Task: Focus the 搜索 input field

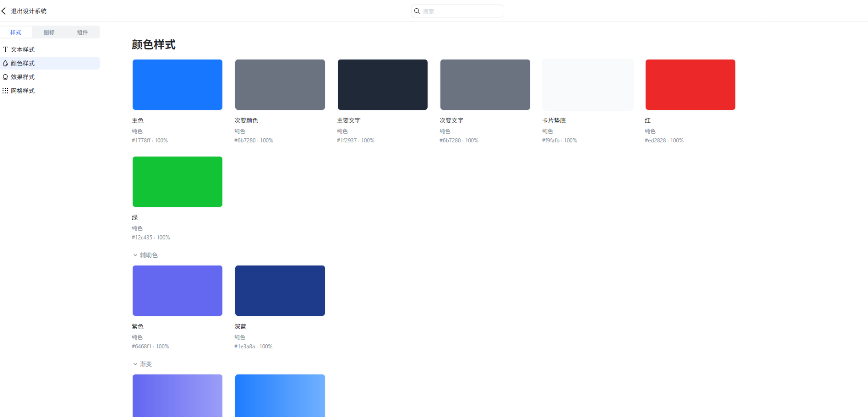Action: click(x=457, y=11)
